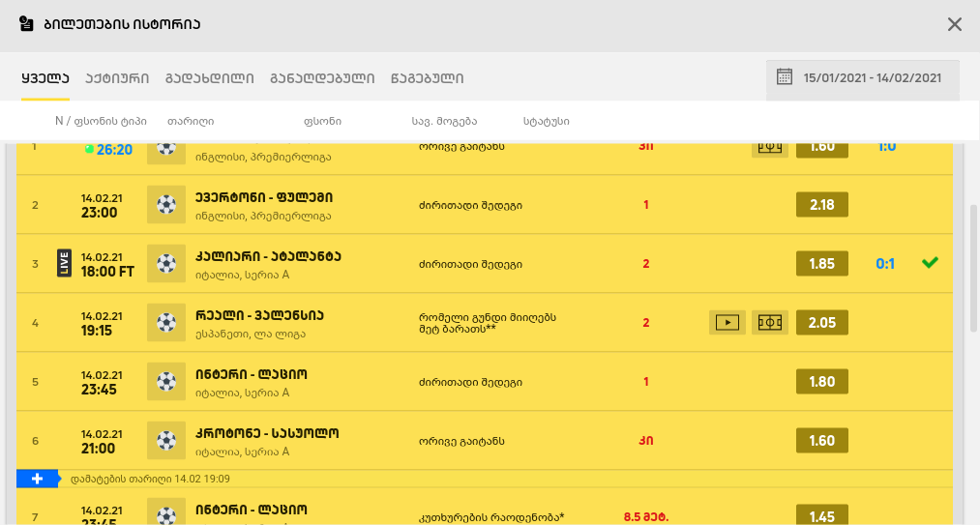980x525 pixels.
Task: Click time 23:00 for ევერტონი - ფულემი
Action: (99, 213)
